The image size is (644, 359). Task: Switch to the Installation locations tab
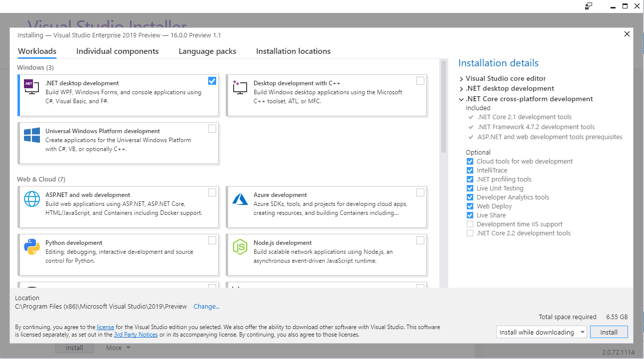point(293,51)
